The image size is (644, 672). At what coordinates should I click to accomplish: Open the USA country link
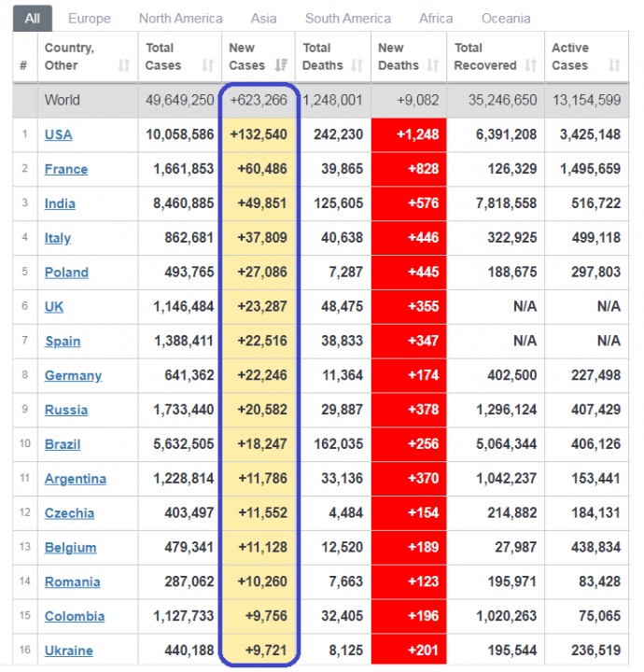58,134
